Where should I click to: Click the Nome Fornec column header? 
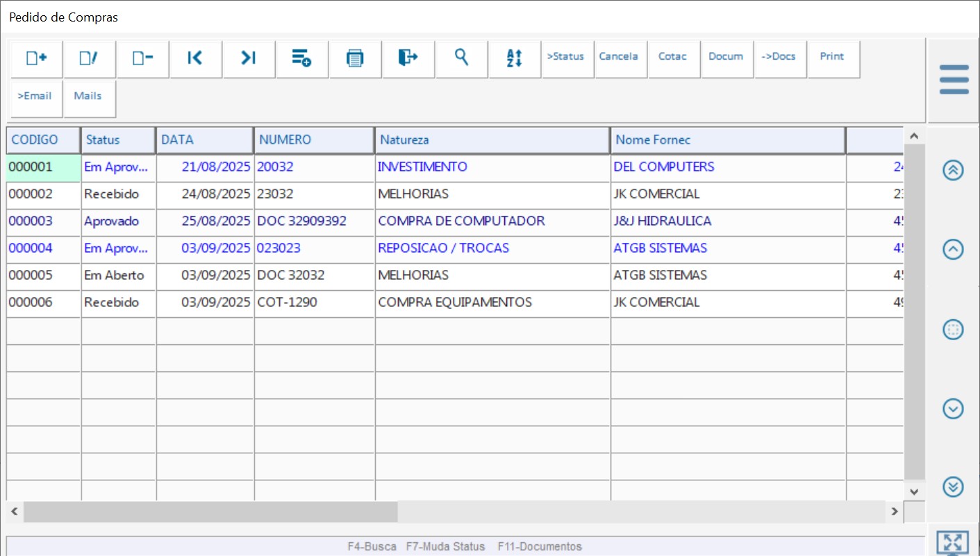[727, 140]
